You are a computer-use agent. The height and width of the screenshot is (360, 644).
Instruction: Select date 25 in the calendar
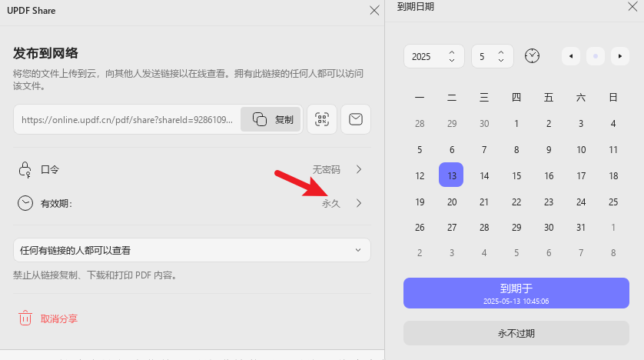pos(613,202)
